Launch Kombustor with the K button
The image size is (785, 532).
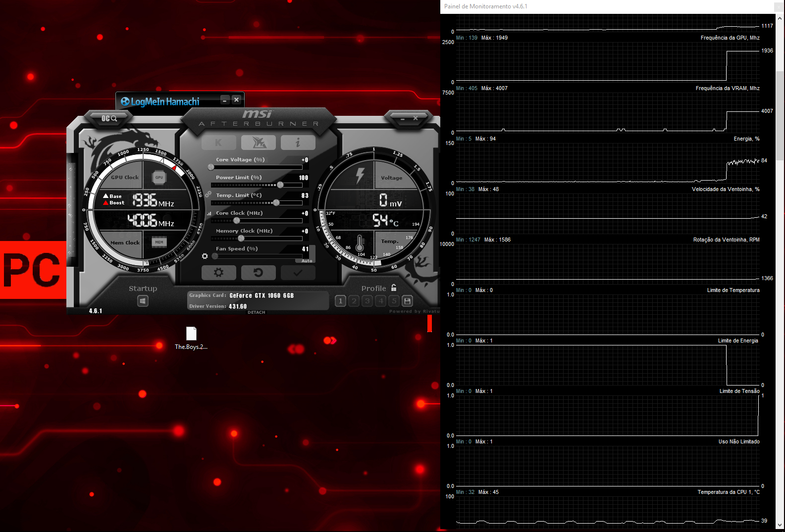pyautogui.click(x=218, y=143)
